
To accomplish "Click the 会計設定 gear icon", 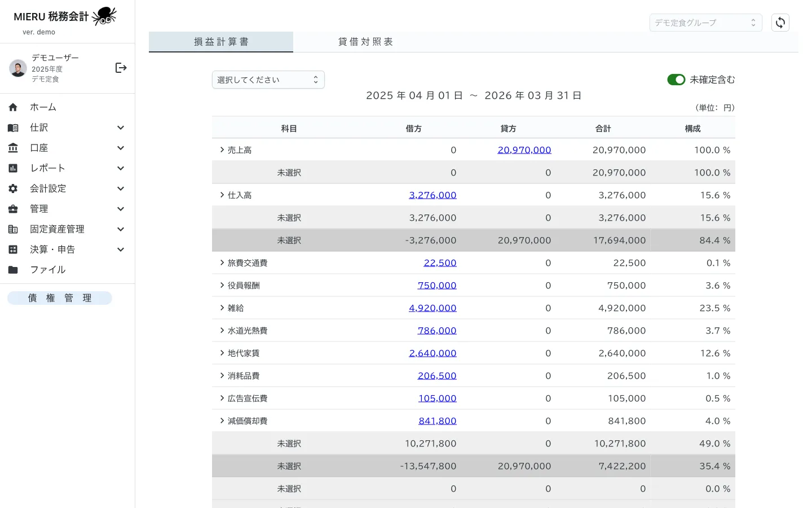I will point(13,189).
